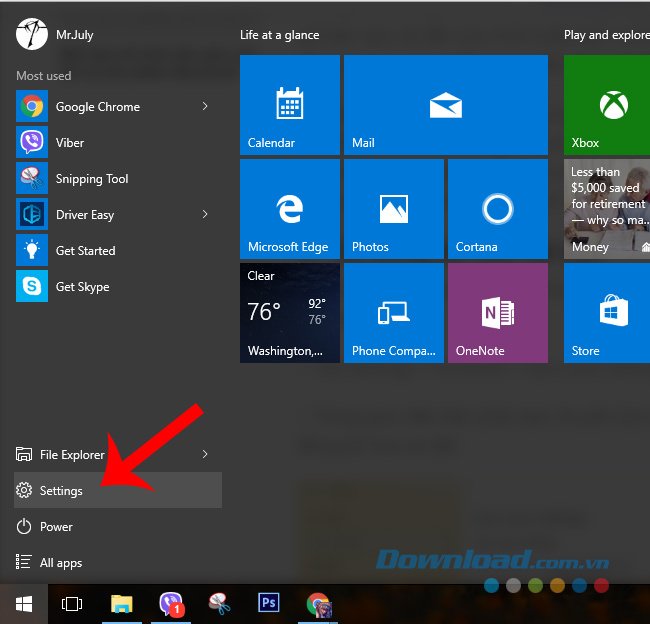Open the Calendar tile
This screenshot has width=650, height=624.
point(290,105)
